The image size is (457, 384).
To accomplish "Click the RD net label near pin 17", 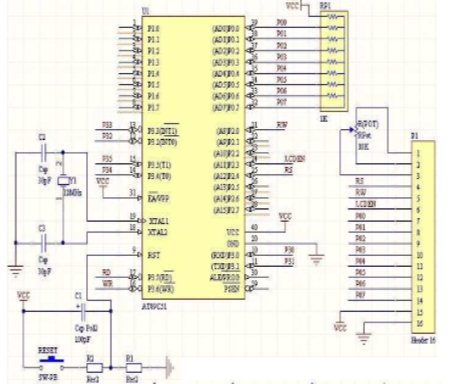I will point(106,272).
